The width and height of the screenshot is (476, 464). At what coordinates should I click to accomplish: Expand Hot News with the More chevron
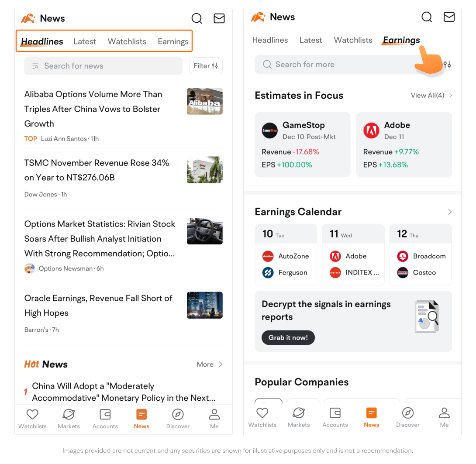[210, 364]
